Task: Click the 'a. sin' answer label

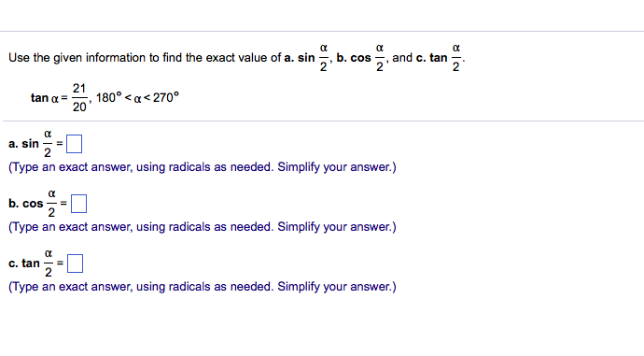Action: (23, 144)
